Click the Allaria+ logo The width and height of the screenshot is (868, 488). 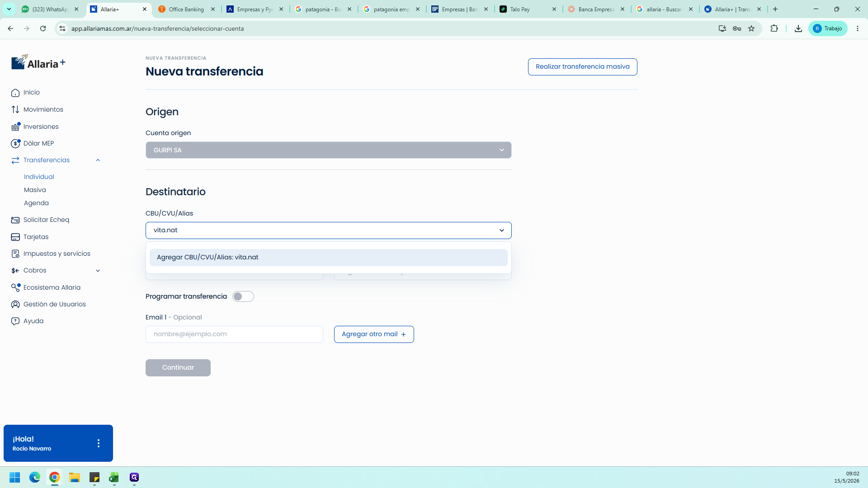pos(38,62)
